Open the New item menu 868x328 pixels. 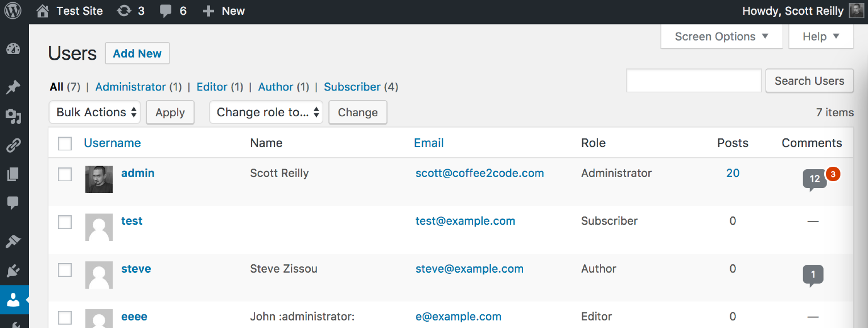[x=224, y=11]
